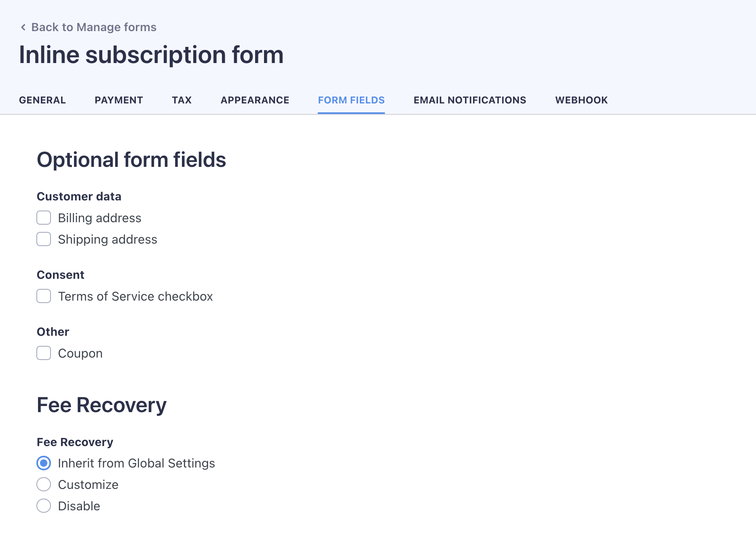Click the Customize label text
Image resolution: width=756 pixels, height=539 pixels.
[89, 485]
